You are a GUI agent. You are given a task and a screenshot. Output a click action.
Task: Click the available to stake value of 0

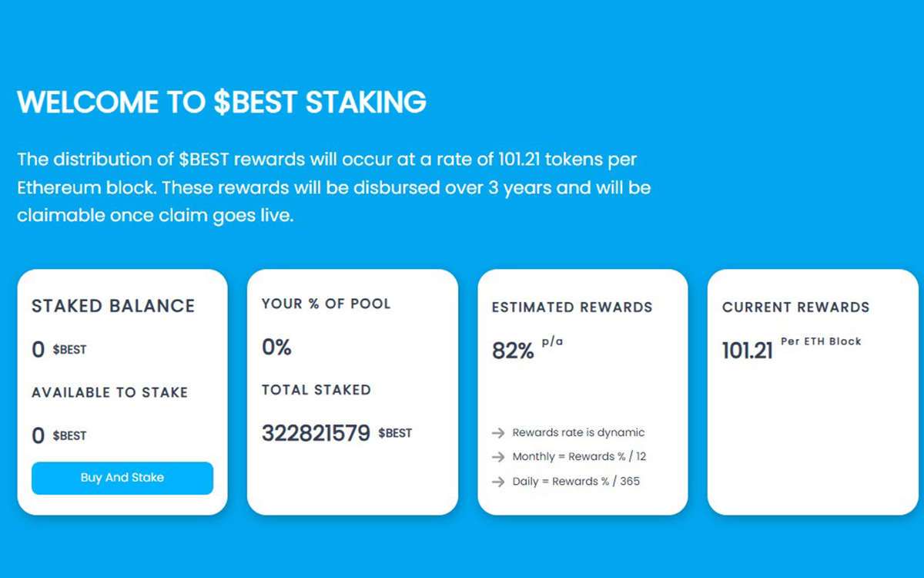click(x=37, y=435)
